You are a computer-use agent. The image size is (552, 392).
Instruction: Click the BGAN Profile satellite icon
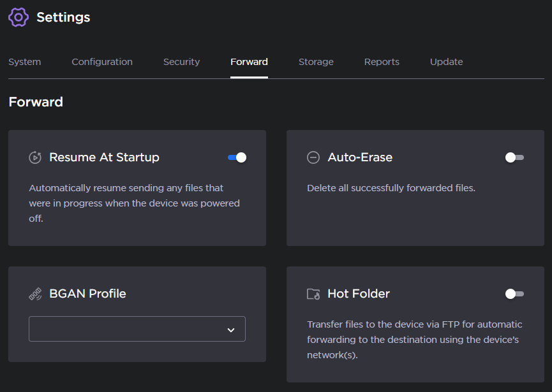(x=35, y=294)
